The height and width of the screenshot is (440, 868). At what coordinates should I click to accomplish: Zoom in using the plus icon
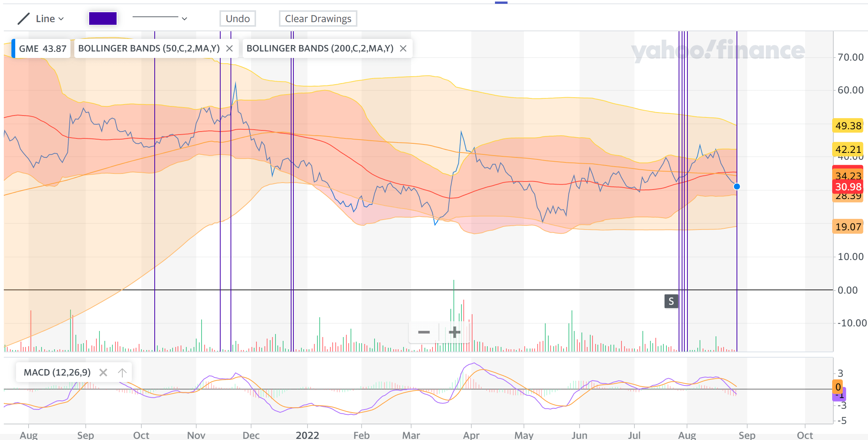click(455, 332)
